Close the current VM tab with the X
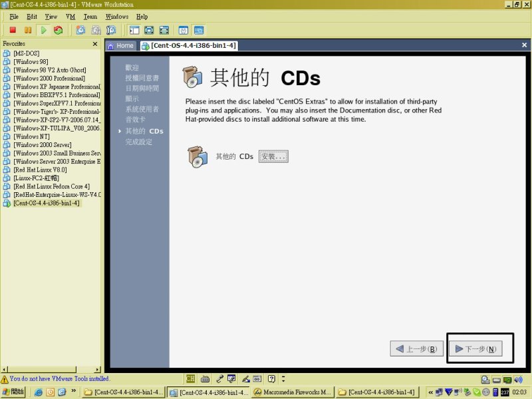Viewport: 532px width, 399px height. tap(524, 45)
